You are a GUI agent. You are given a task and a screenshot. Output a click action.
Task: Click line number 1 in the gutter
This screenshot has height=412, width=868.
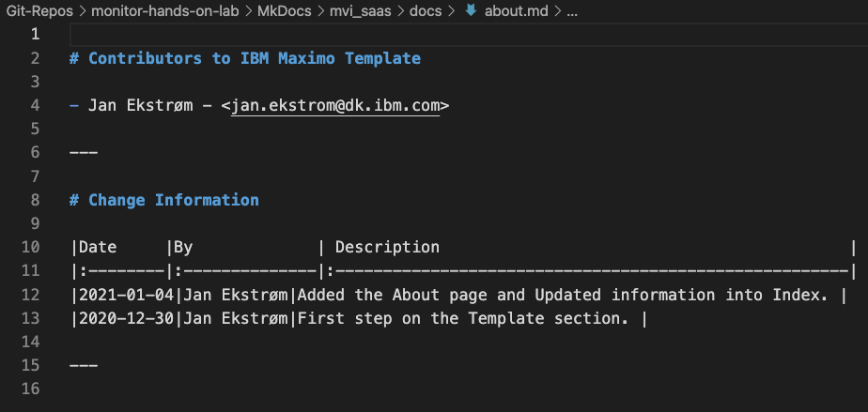(35, 35)
